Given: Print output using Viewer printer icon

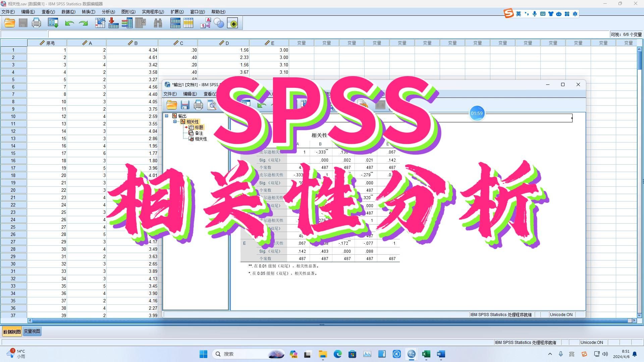Looking at the screenshot, I should pos(198,105).
